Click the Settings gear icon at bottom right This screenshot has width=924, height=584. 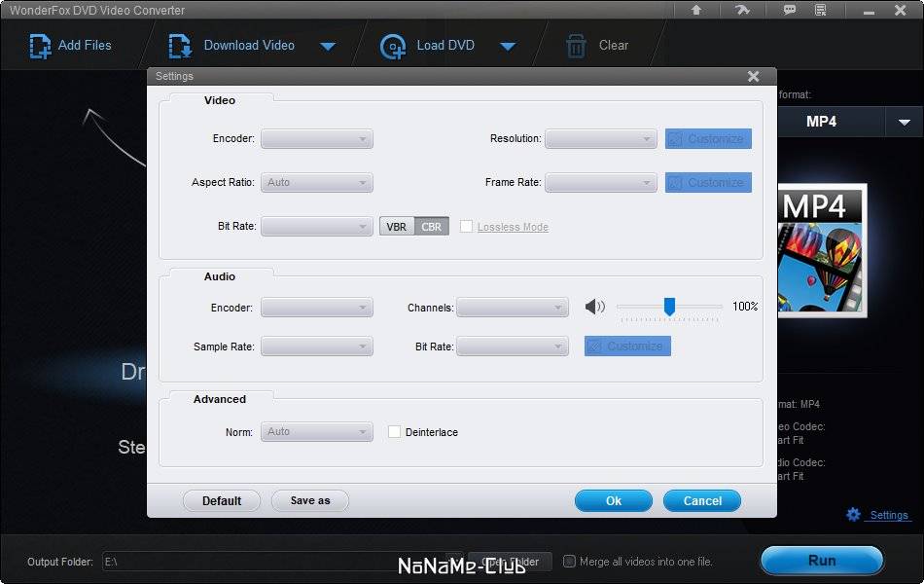853,514
